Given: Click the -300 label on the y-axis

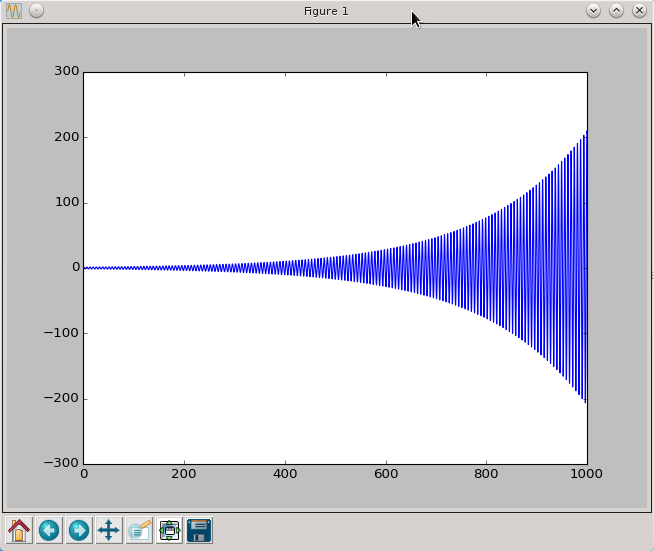Looking at the screenshot, I should click(x=65, y=463).
